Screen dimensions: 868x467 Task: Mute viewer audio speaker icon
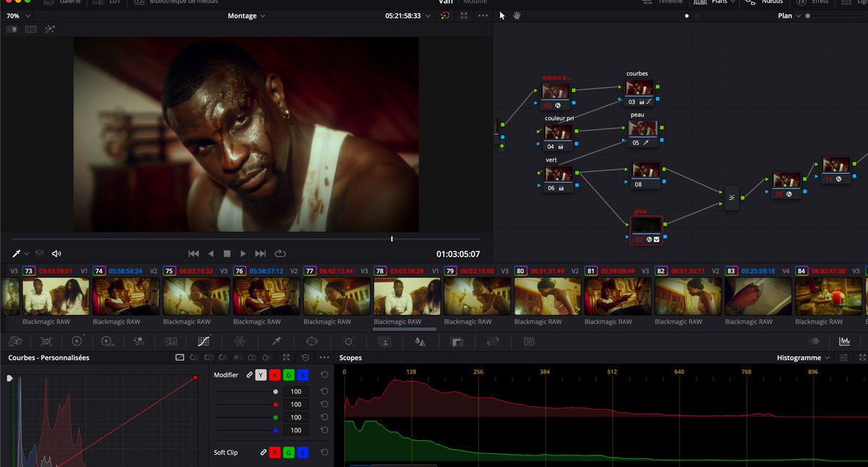point(56,253)
